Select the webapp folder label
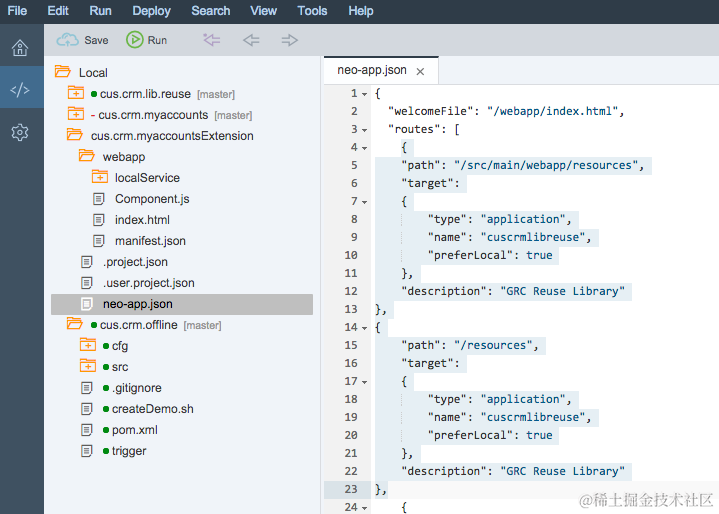This screenshot has width=719, height=514. pyautogui.click(x=124, y=157)
